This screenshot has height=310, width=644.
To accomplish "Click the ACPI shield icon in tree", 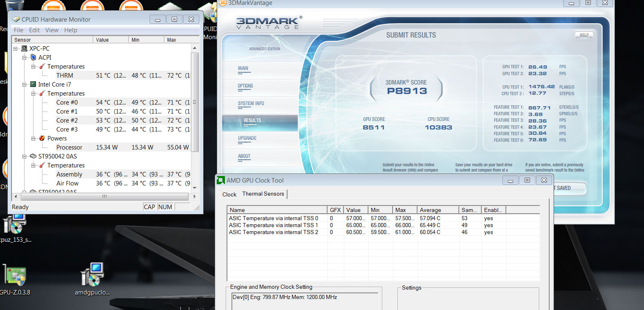I will 33,58.
